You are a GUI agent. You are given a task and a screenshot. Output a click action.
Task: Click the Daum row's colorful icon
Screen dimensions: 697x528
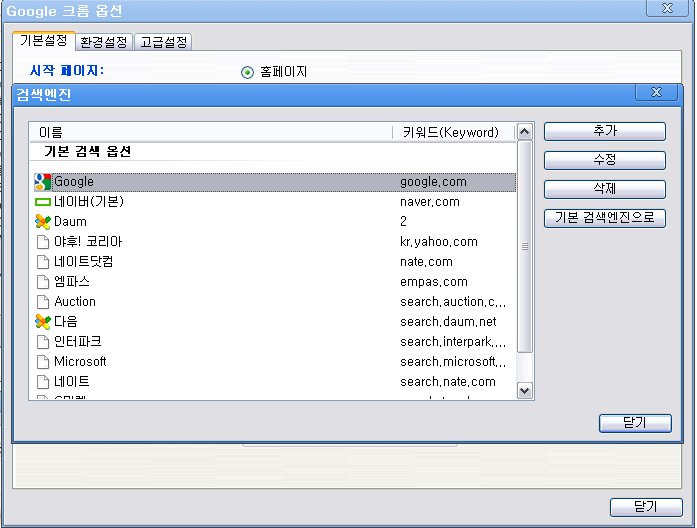(43, 222)
